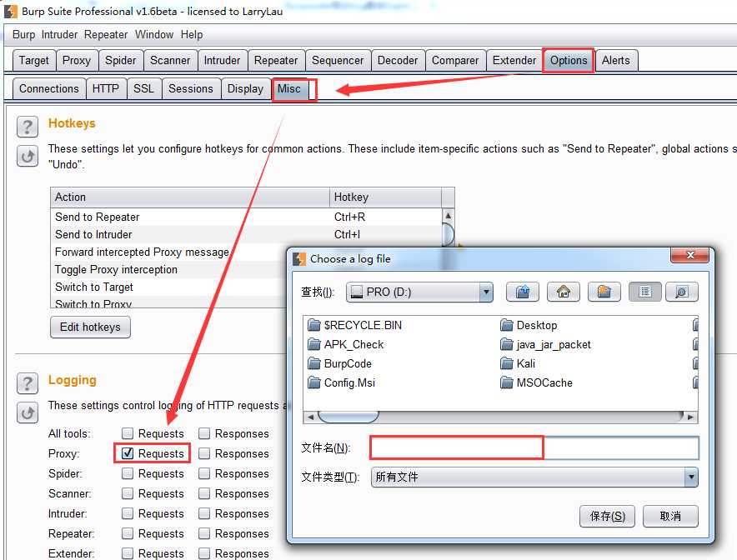Open the Help menu
Screen dimensions: 737x560
pyautogui.click(x=192, y=35)
